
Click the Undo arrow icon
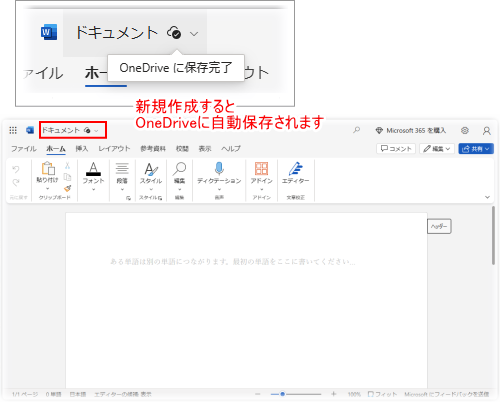click(16, 169)
